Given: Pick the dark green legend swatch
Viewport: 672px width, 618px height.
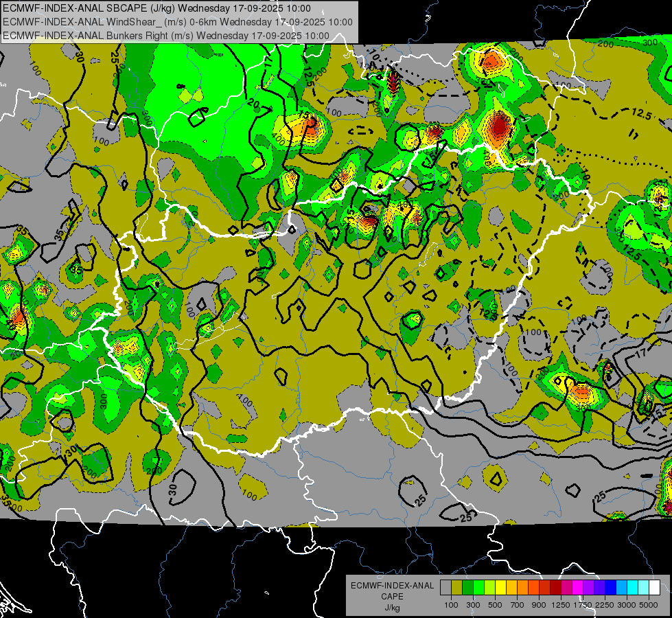Looking at the screenshot, I should [467, 587].
